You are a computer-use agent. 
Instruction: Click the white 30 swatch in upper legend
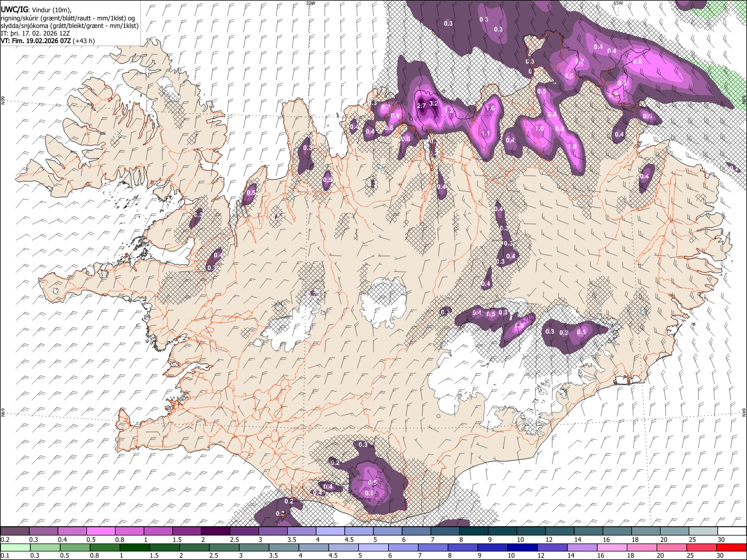[732, 531]
